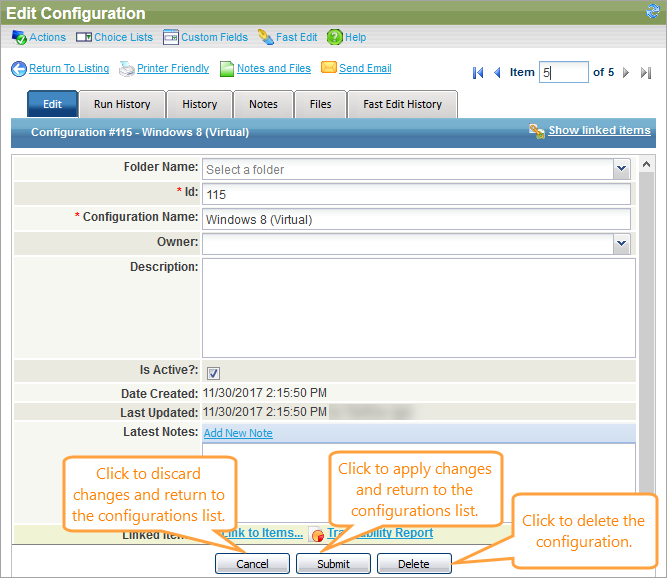Click the Show linked items link
667x578 pixels.
tap(598, 131)
